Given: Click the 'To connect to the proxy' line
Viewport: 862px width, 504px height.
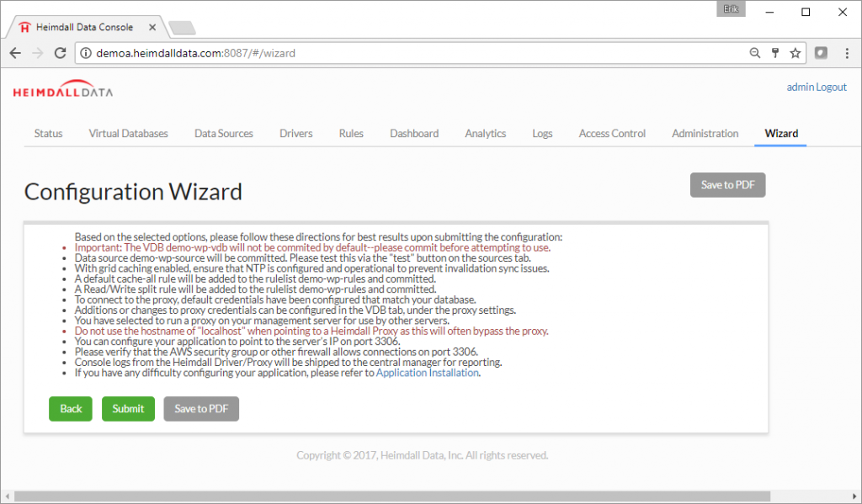Looking at the screenshot, I should (275, 300).
